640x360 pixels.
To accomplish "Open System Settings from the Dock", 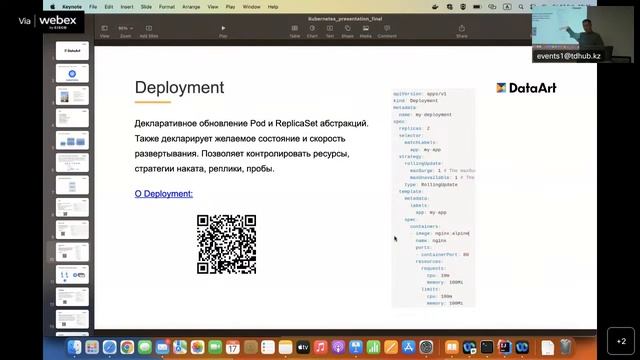I will 426,347.
